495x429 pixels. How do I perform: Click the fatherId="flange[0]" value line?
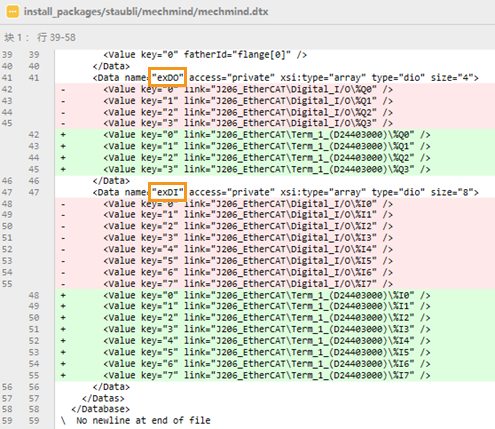pos(205,54)
